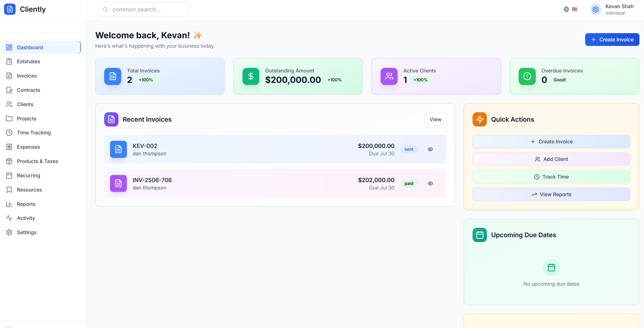The width and height of the screenshot is (644, 328).
Task: View invoice INV-2506-706 with eye icon
Action: click(430, 183)
